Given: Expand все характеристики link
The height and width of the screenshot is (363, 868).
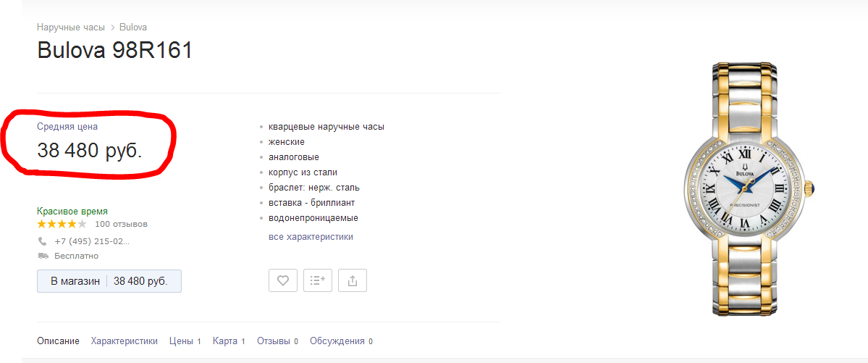Looking at the screenshot, I should pos(311,237).
